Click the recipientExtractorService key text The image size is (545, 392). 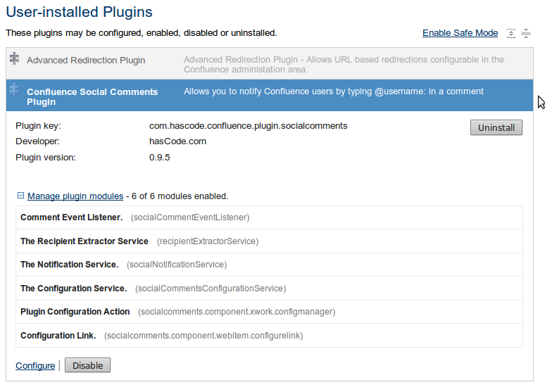208,241
